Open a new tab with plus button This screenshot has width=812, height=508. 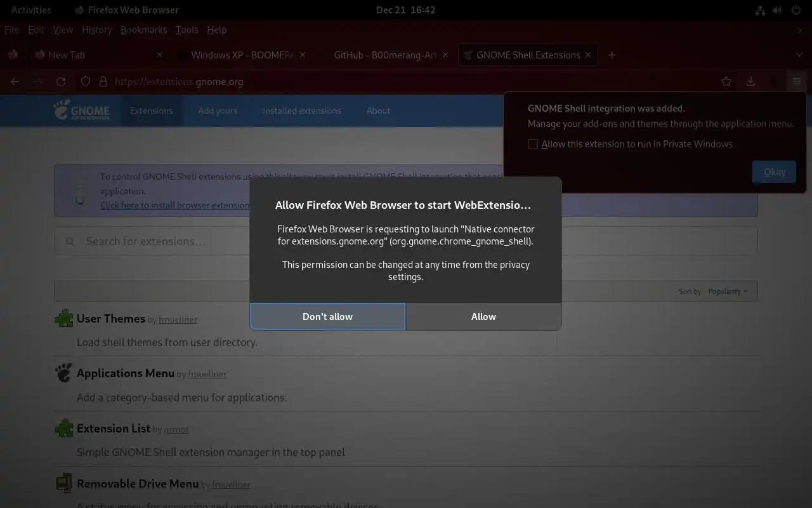612,55
